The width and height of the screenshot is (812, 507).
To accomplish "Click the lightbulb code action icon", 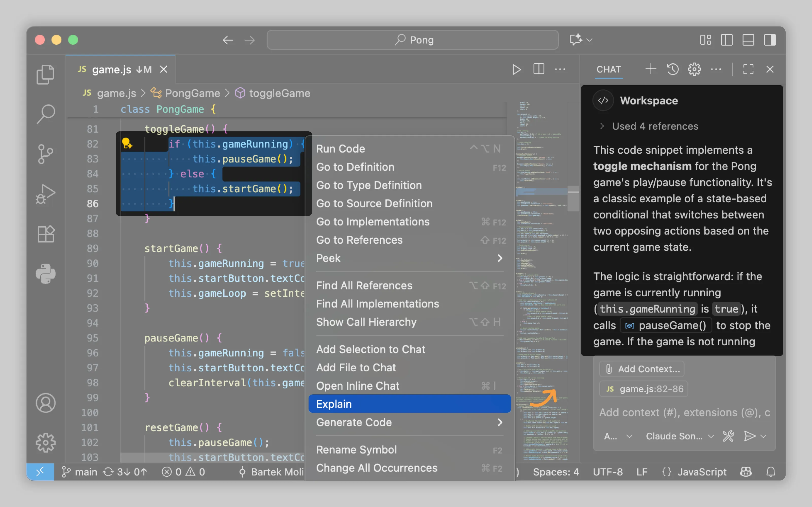I will click(127, 144).
